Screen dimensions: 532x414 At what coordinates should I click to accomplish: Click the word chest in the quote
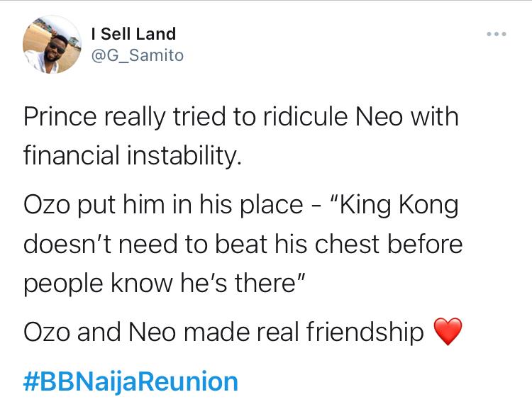click(347, 244)
